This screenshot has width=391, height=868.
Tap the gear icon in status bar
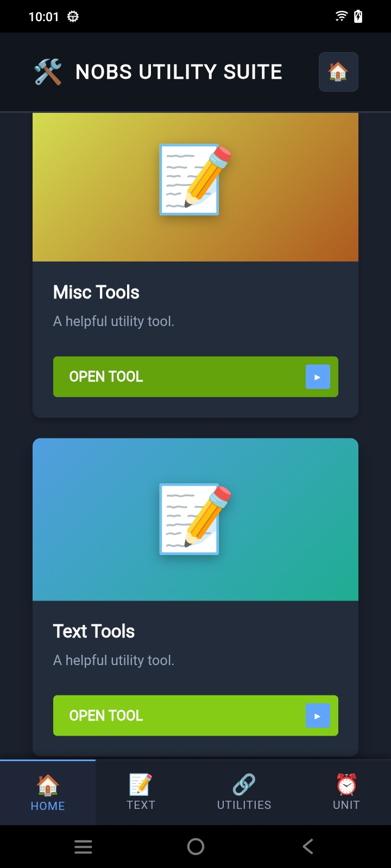point(73,17)
